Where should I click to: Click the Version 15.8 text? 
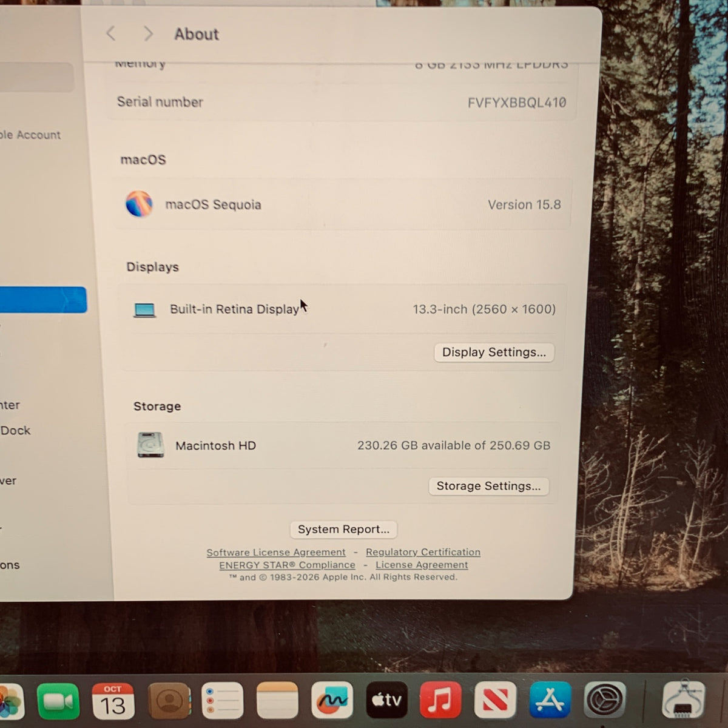524,204
